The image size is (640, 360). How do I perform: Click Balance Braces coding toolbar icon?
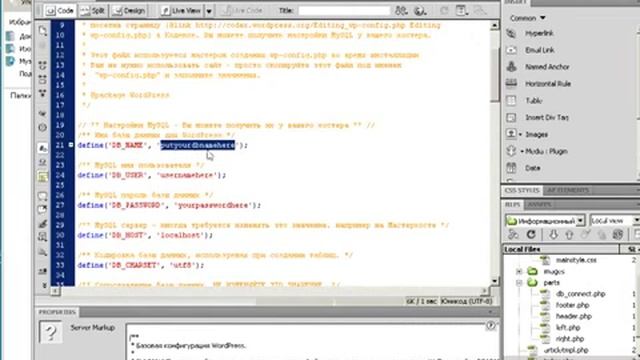pos(42,127)
